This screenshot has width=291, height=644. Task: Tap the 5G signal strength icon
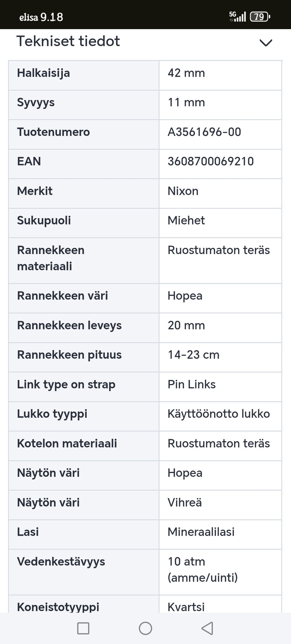(x=237, y=16)
